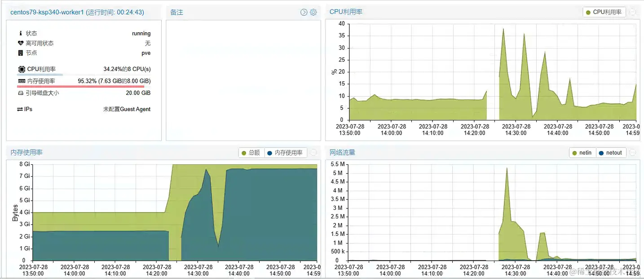Click the '8 Gi' axis label on memory chart
The image size is (644, 279).
[x=24, y=164]
